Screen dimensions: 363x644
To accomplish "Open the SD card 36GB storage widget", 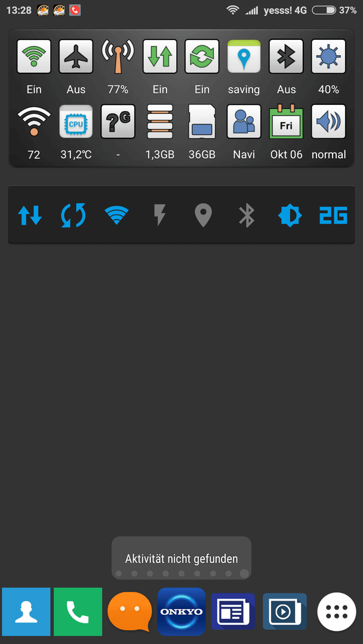I will pyautogui.click(x=202, y=122).
